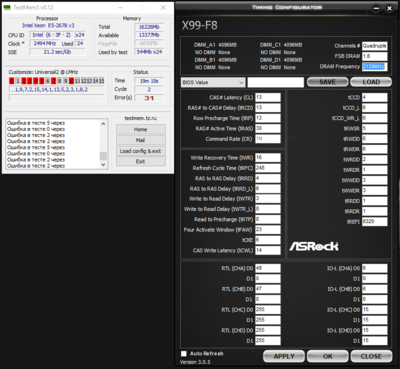This screenshot has width=400, height=369.
Task: Select the Refresh Cycle Time tRFC field
Action: tap(268, 168)
